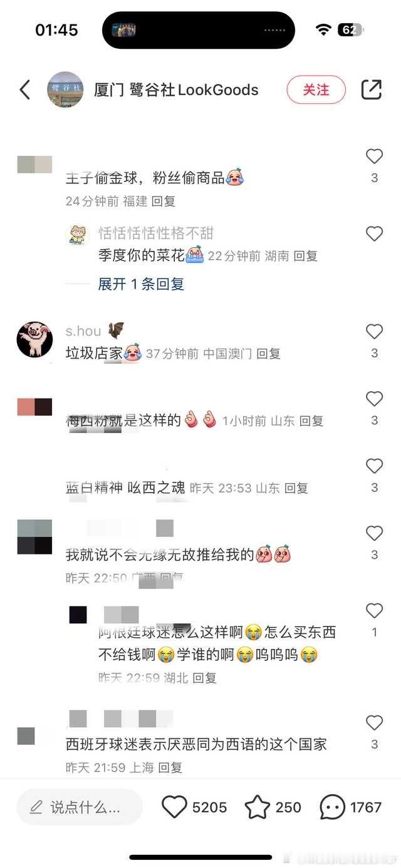Image resolution: width=401 pixels, height=868 pixels.
Task: Follow the account with 关注 button
Action: click(x=316, y=90)
